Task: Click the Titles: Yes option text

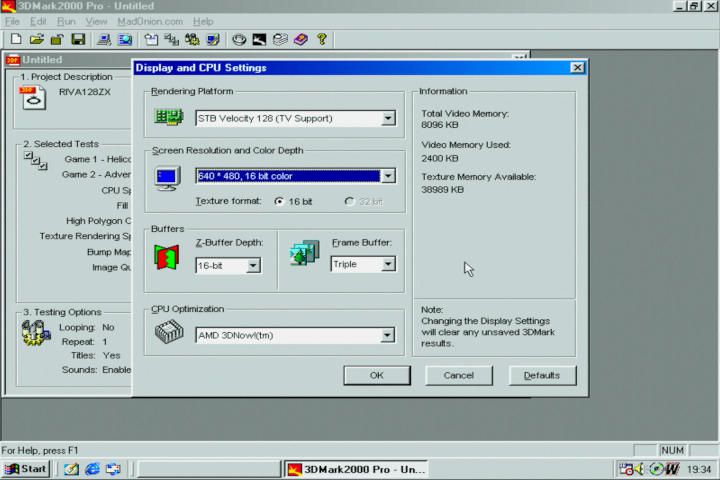Action: coord(96,356)
